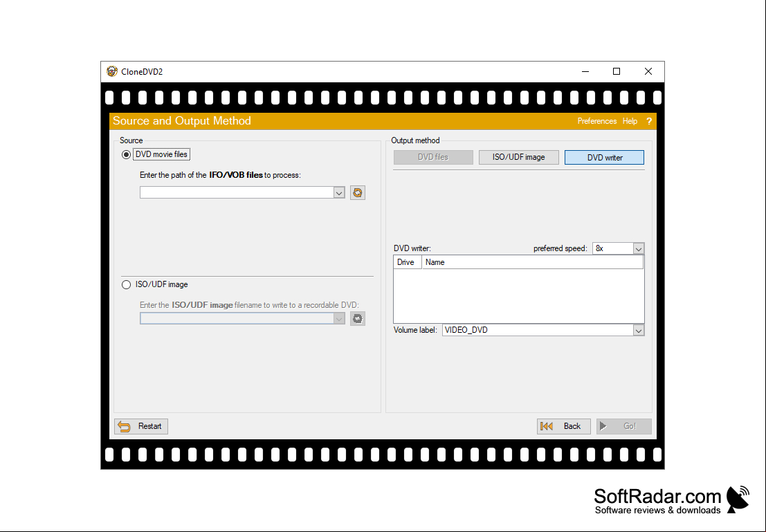Maximize the CloneDVD2 window
Viewport: 766px width, 532px height.
pos(617,71)
